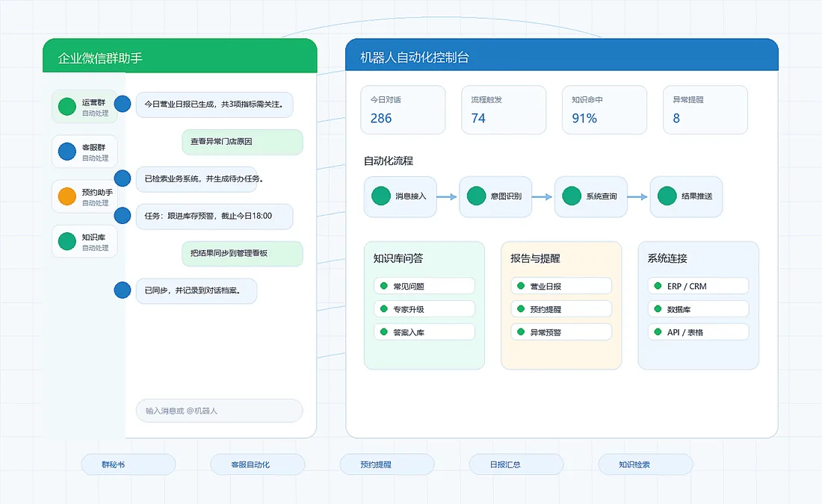Open the 流程触发 74 stat card
Screen dimensions: 822x504
[x=504, y=110]
